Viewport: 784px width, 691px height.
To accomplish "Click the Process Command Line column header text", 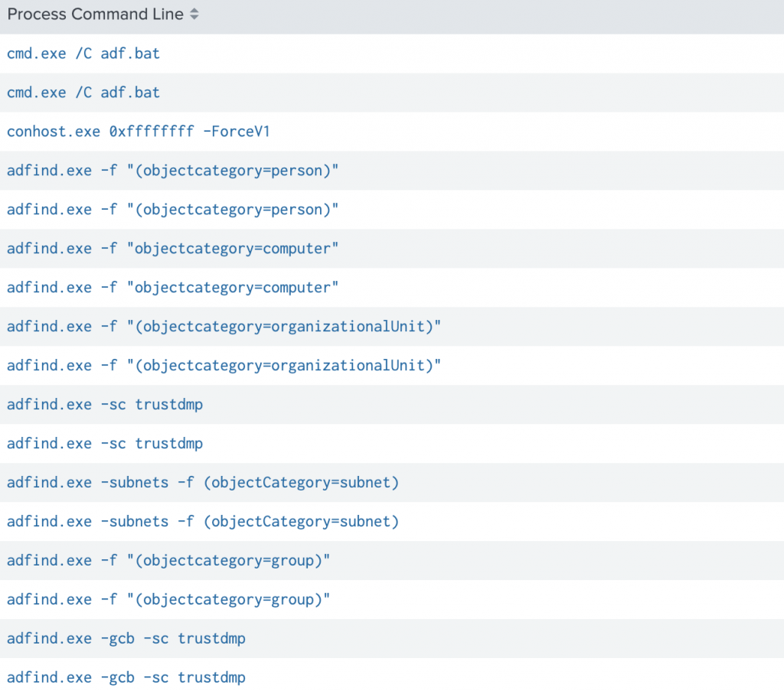I will click(96, 15).
